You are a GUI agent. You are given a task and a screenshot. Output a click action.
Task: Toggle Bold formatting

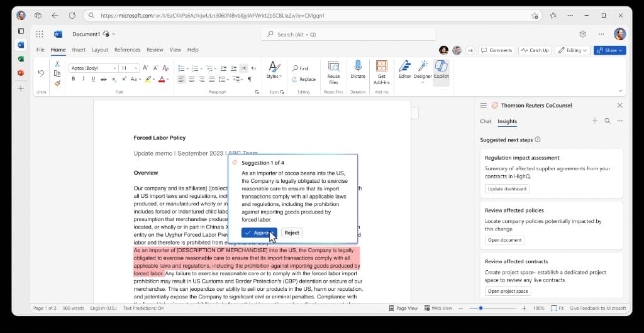74,79
